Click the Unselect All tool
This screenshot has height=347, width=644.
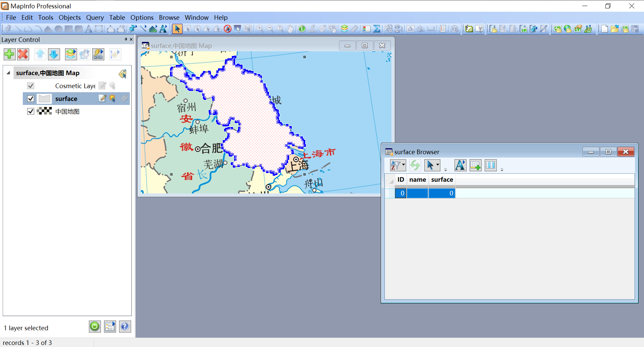(227, 29)
